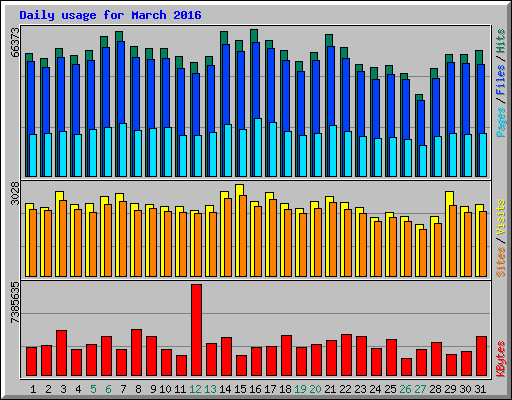Select green weekend day 13 label
This screenshot has width=512, height=400.
pyautogui.click(x=210, y=389)
